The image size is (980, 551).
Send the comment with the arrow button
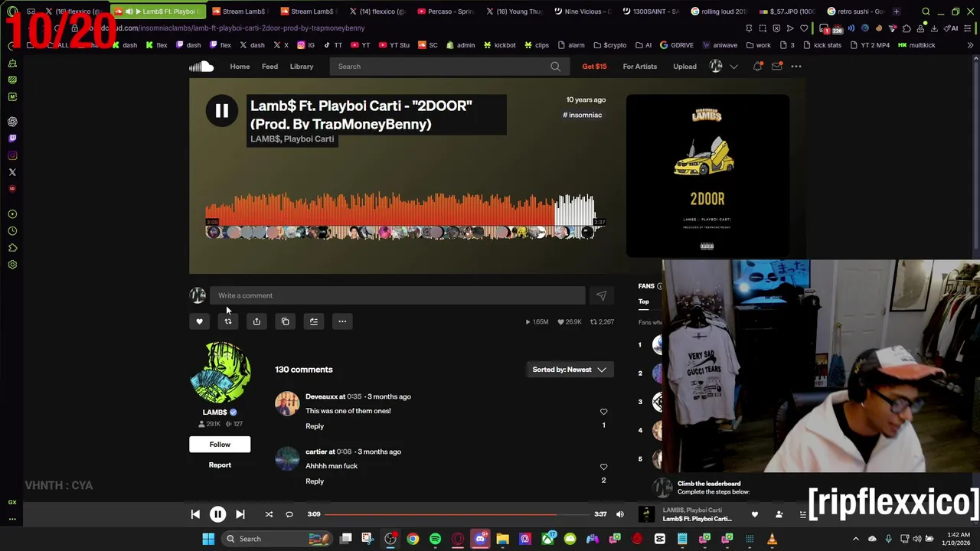601,295
